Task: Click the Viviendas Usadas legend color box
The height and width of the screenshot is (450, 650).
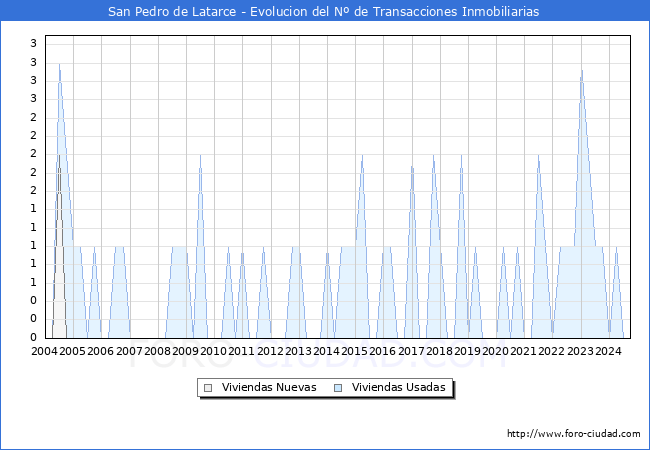Action: (x=338, y=388)
